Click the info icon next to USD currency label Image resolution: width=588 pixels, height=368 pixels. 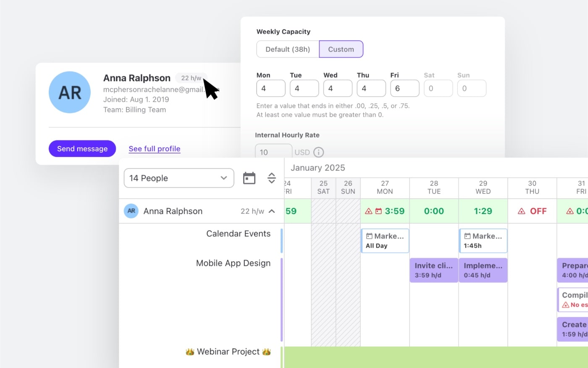(x=318, y=152)
